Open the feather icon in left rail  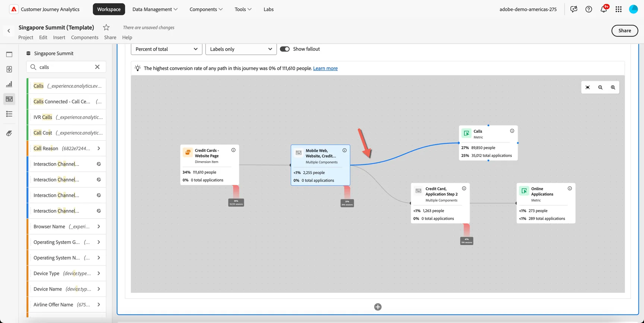9,133
